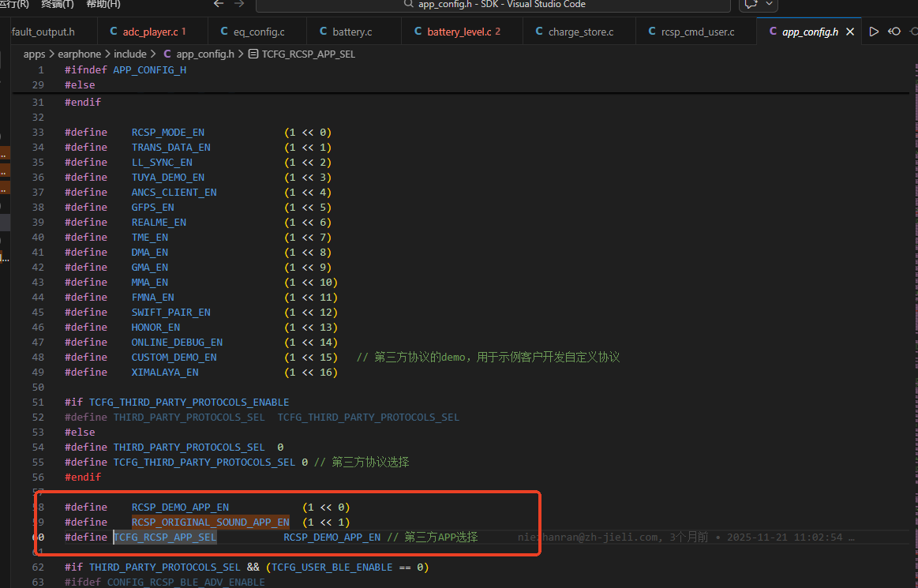Close the app_config.h tab
Screen dimensions: 918x588
(850, 32)
